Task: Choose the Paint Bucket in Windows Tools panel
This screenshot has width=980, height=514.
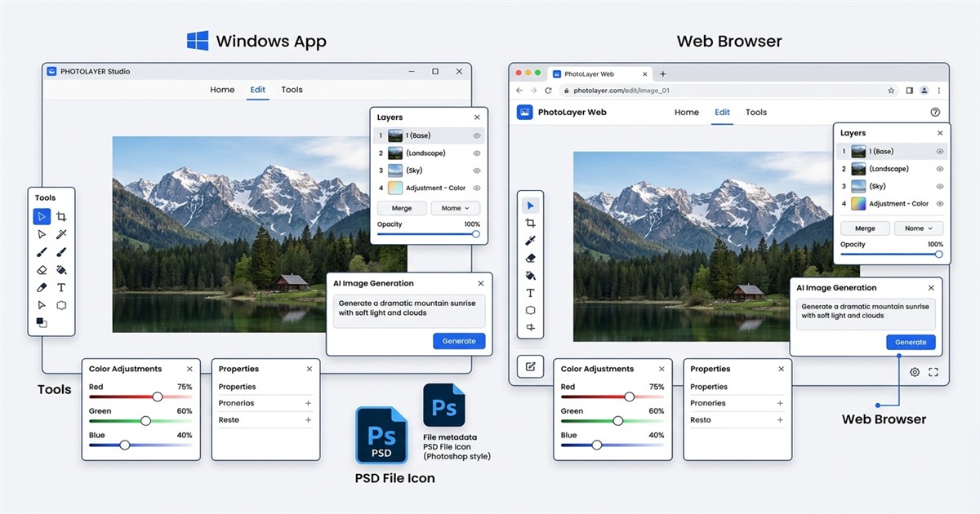Action: [61, 270]
